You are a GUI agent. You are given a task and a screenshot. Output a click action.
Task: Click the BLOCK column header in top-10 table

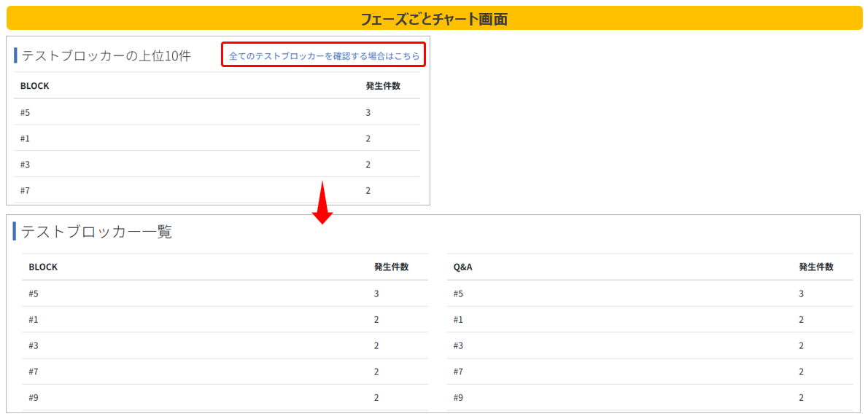point(34,86)
